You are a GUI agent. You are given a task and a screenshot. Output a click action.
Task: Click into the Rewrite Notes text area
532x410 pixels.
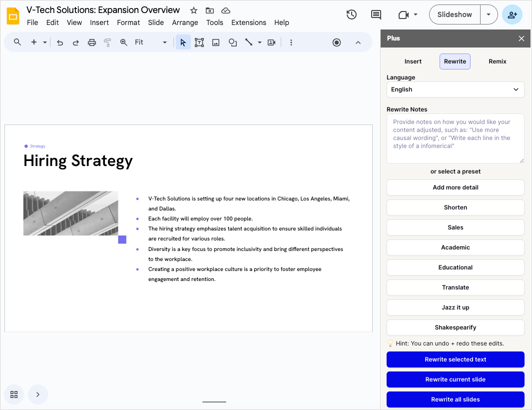tap(455, 138)
